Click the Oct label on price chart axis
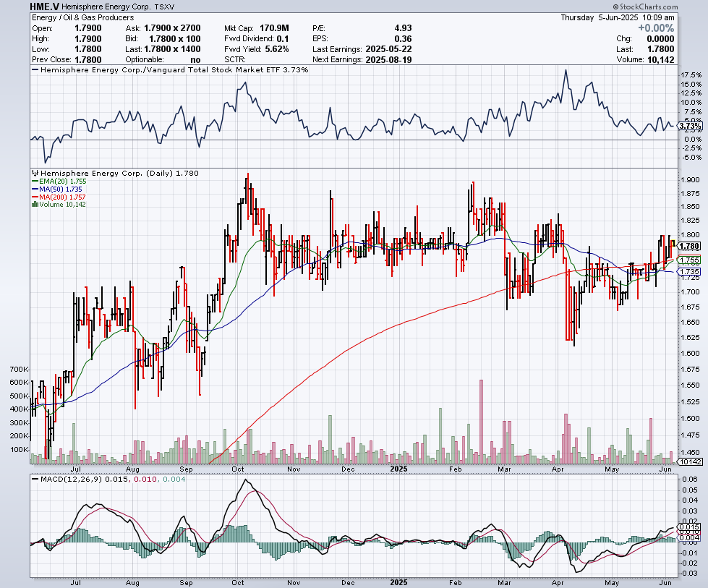This screenshot has height=588, width=708. click(238, 469)
